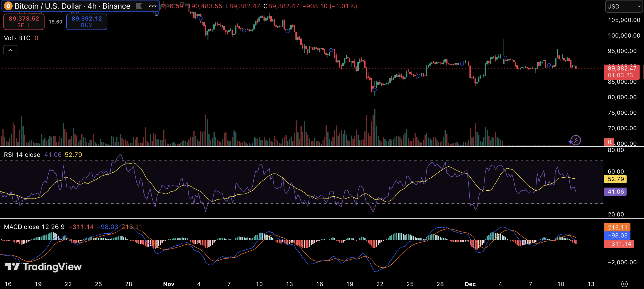
Task: Select the Vol · BTC indicator legend
Action: point(17,38)
